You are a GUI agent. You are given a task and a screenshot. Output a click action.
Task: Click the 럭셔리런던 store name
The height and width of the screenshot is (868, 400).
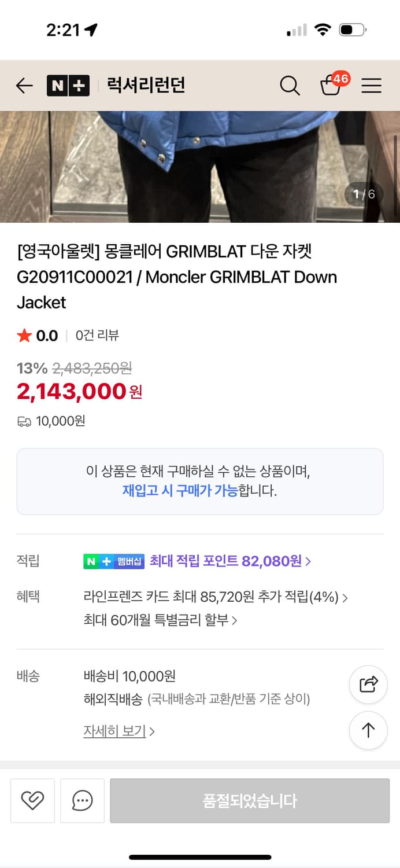145,85
